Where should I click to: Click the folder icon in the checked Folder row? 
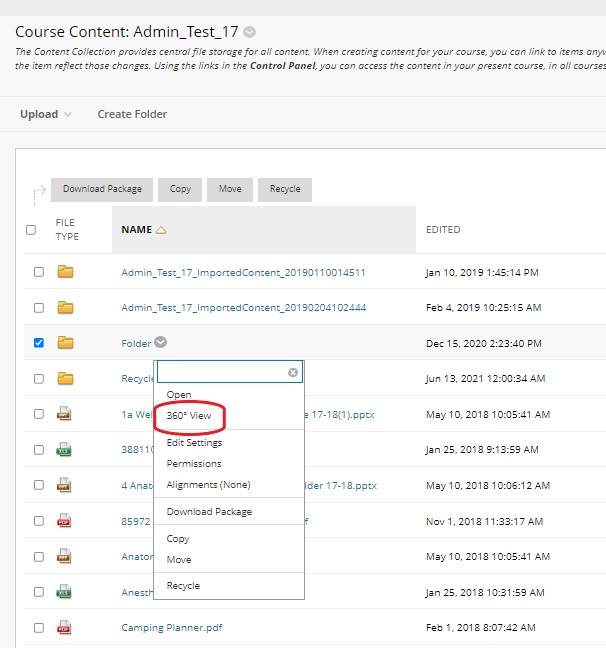pyautogui.click(x=65, y=343)
